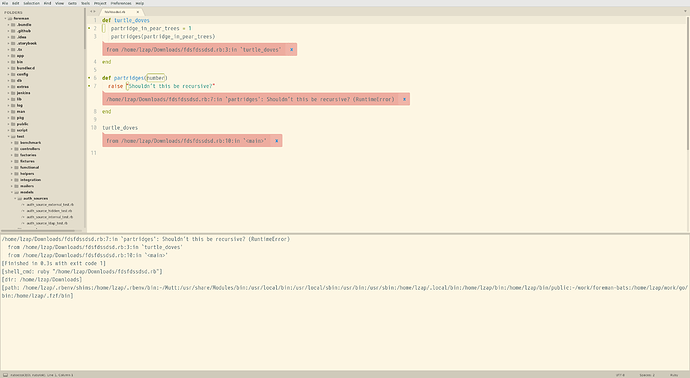Open the Tools menu
Viewport: 690px width, 378px height.
[85, 3]
